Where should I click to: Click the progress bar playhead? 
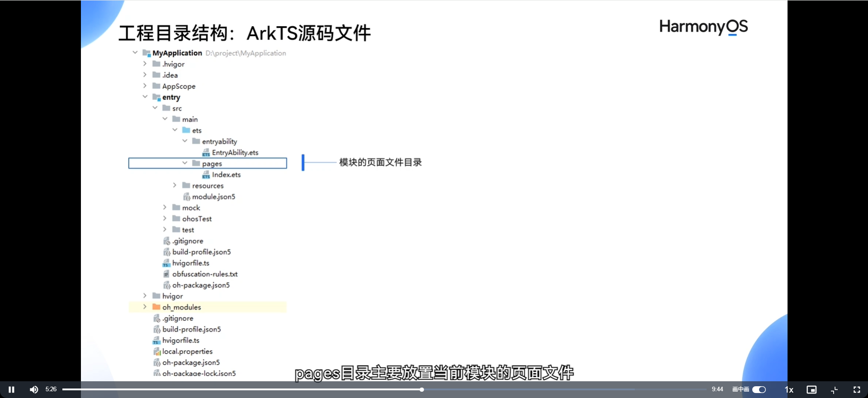click(x=421, y=389)
